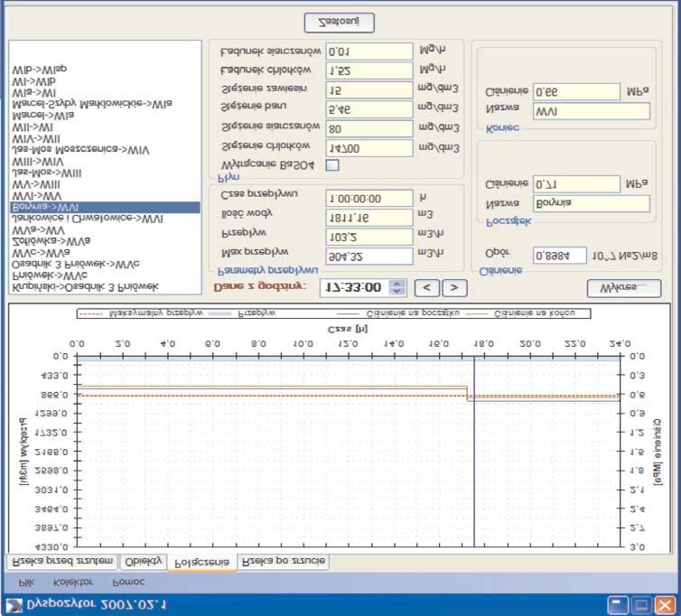Click the Stężenie baru field with 5.46
Image resolution: width=681 pixels, height=616 pixels.
click(369, 109)
